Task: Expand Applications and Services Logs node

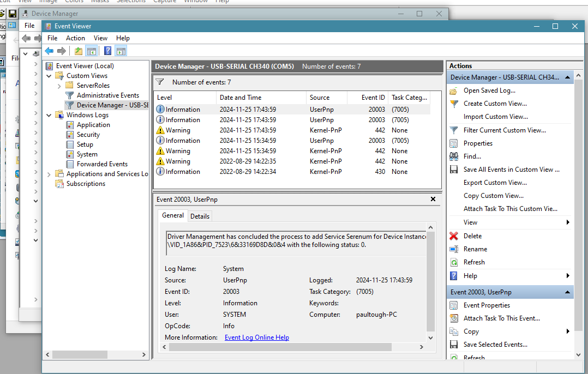Action: pos(49,174)
